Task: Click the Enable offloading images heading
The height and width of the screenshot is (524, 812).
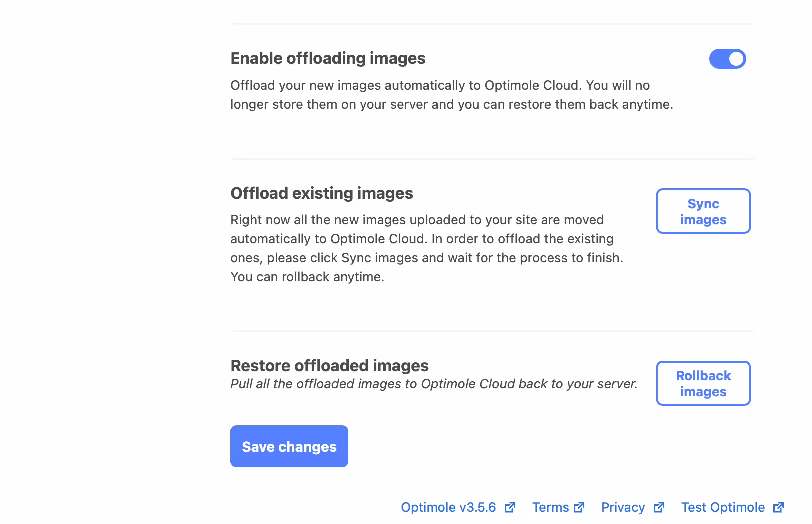Action: tap(328, 58)
